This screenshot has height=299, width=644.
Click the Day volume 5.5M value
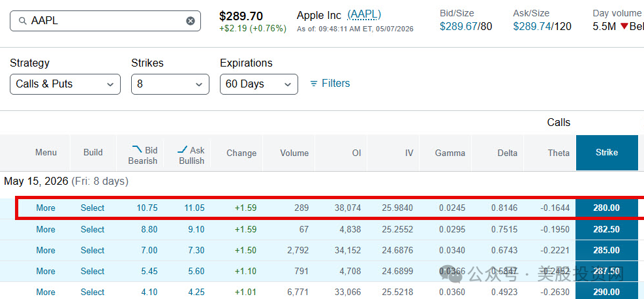[x=604, y=27]
